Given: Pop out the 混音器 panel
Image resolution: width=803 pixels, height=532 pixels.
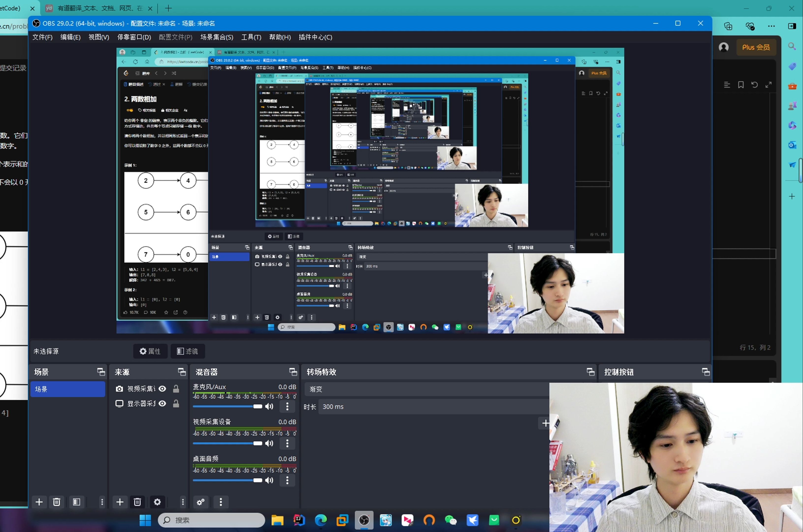Looking at the screenshot, I should [293, 372].
